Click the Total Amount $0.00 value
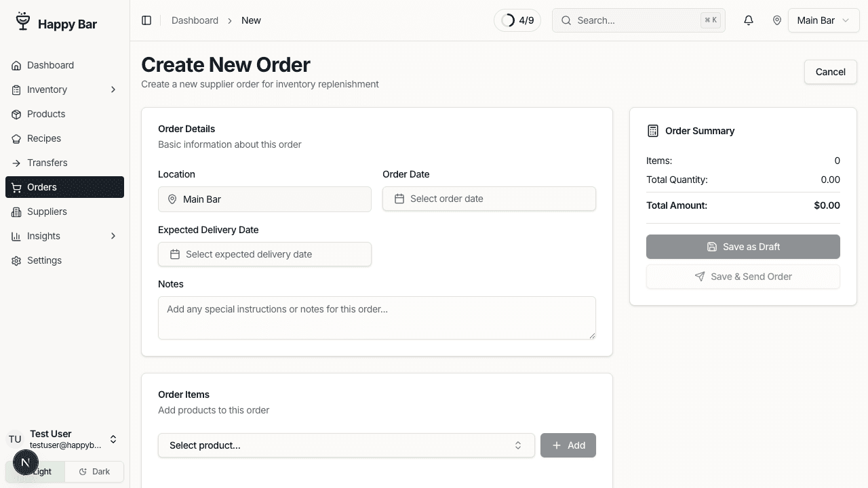The height and width of the screenshot is (488, 868). click(827, 205)
